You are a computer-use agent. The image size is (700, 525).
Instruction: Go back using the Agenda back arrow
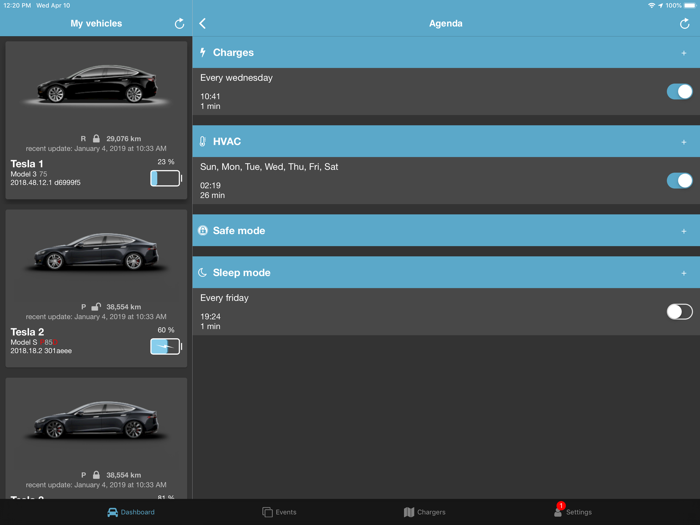point(203,23)
